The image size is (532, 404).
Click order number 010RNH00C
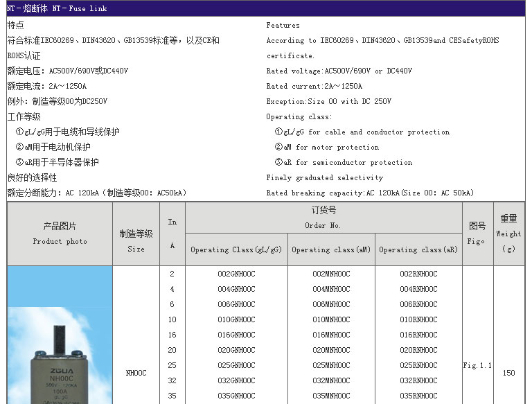tap(418, 320)
